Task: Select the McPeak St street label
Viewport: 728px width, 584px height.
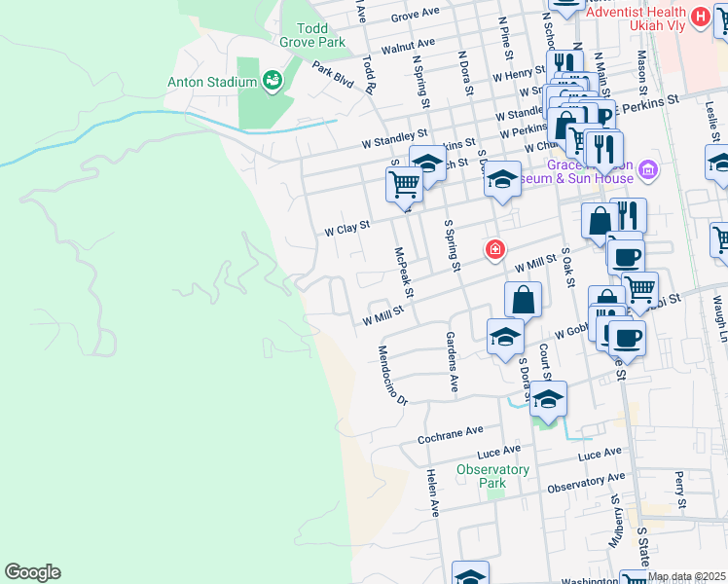Action: 404,273
